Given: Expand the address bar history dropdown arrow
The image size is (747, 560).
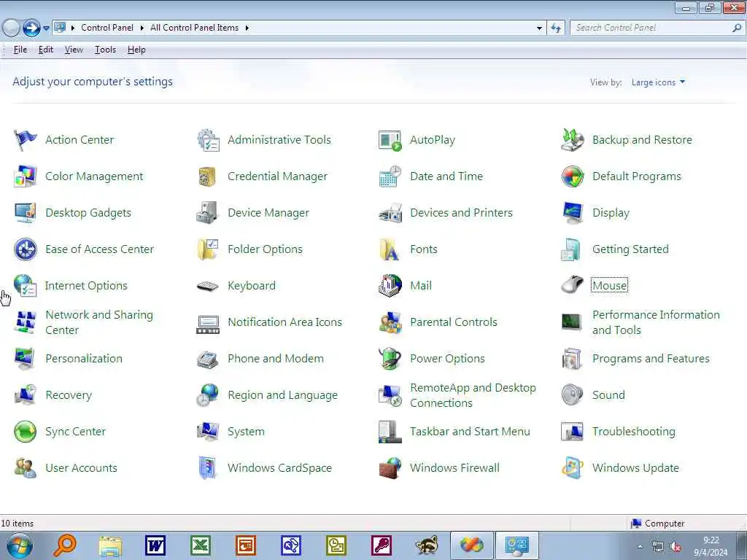Looking at the screenshot, I should (539, 28).
